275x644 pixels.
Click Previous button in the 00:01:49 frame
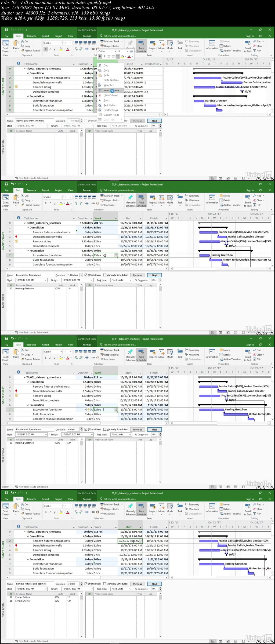pos(137,275)
